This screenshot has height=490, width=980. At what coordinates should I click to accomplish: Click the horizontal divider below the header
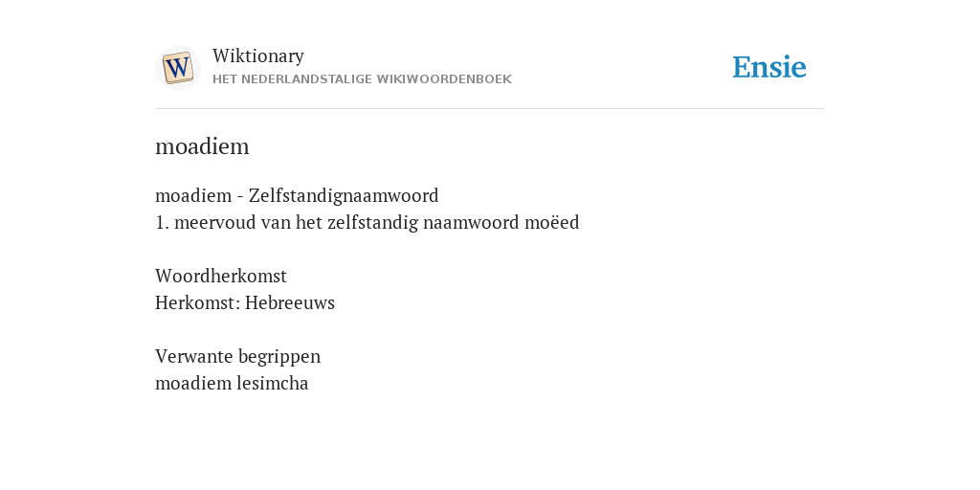click(x=490, y=109)
